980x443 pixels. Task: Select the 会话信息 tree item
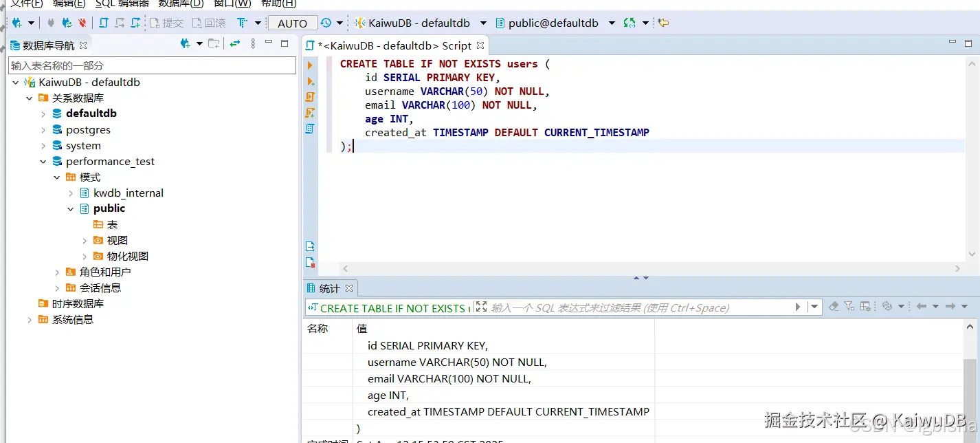[x=93, y=288]
